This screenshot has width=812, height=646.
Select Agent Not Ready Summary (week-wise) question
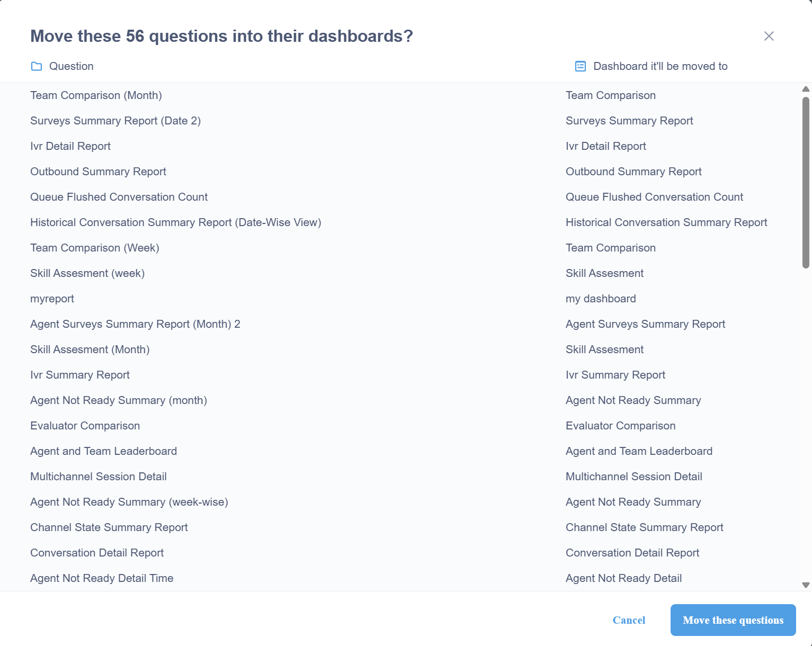129,502
